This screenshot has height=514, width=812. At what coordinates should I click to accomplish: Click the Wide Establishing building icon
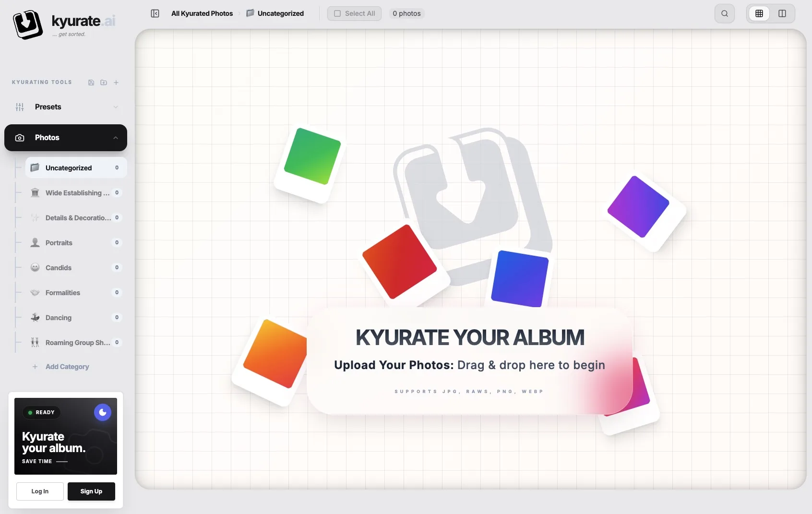[35, 192]
